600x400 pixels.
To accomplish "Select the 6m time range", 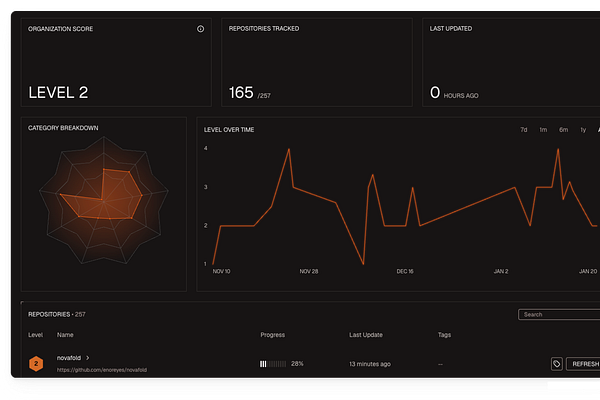I will (x=563, y=130).
